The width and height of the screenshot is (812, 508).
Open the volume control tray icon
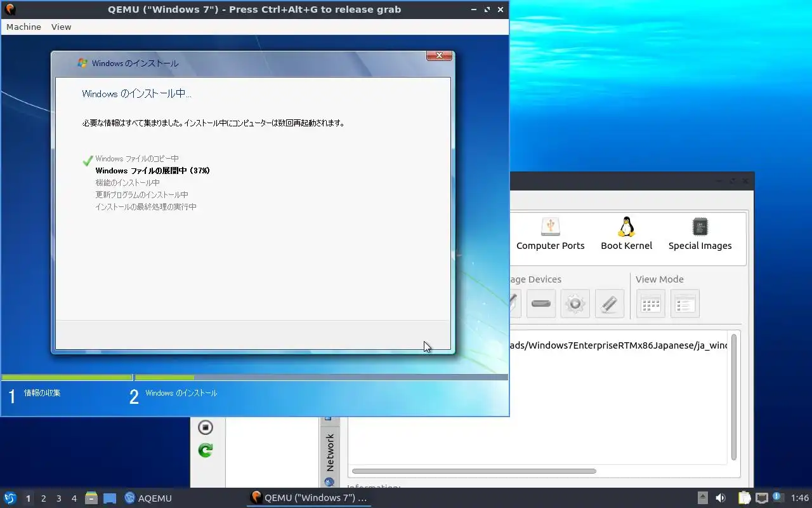pos(721,498)
